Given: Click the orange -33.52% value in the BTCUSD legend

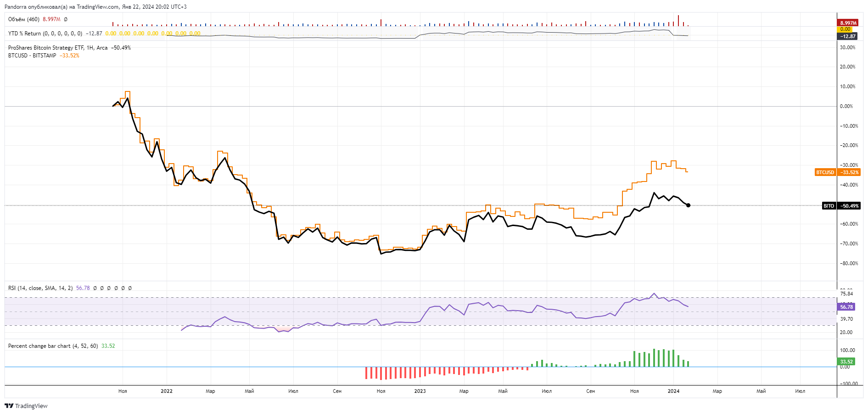Looking at the screenshot, I should point(69,56).
